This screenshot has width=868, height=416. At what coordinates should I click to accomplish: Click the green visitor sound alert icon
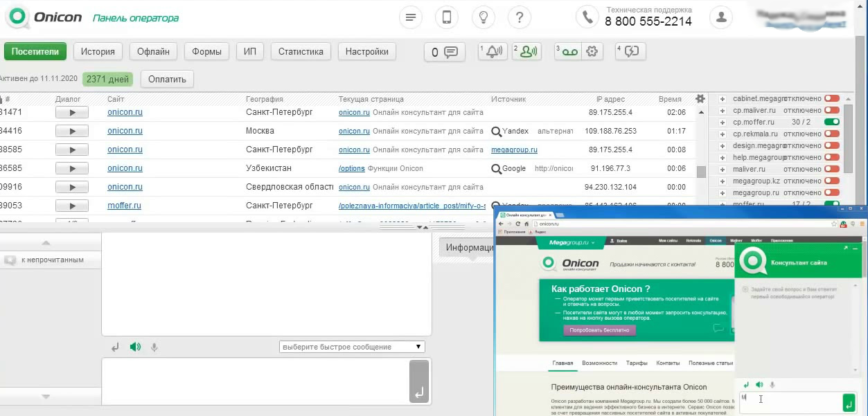point(527,52)
